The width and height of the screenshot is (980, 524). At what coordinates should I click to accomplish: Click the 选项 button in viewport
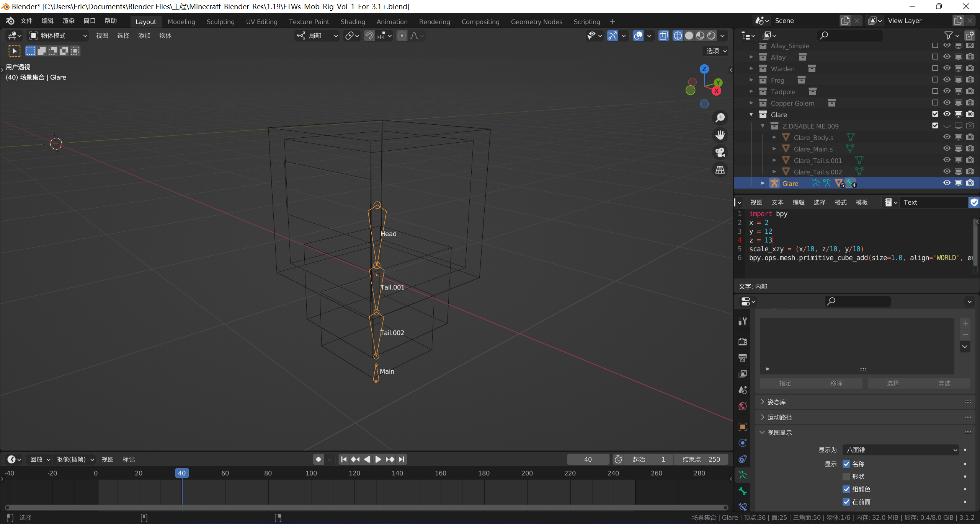pos(716,51)
